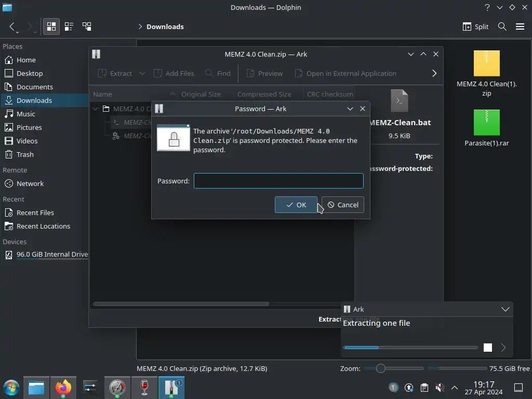Click Preview in Ark toolbar
Image resolution: width=532 pixels, height=399 pixels.
264,73
